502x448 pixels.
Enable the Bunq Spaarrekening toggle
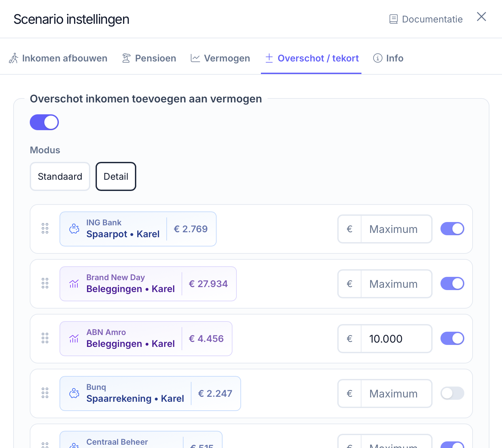click(452, 393)
